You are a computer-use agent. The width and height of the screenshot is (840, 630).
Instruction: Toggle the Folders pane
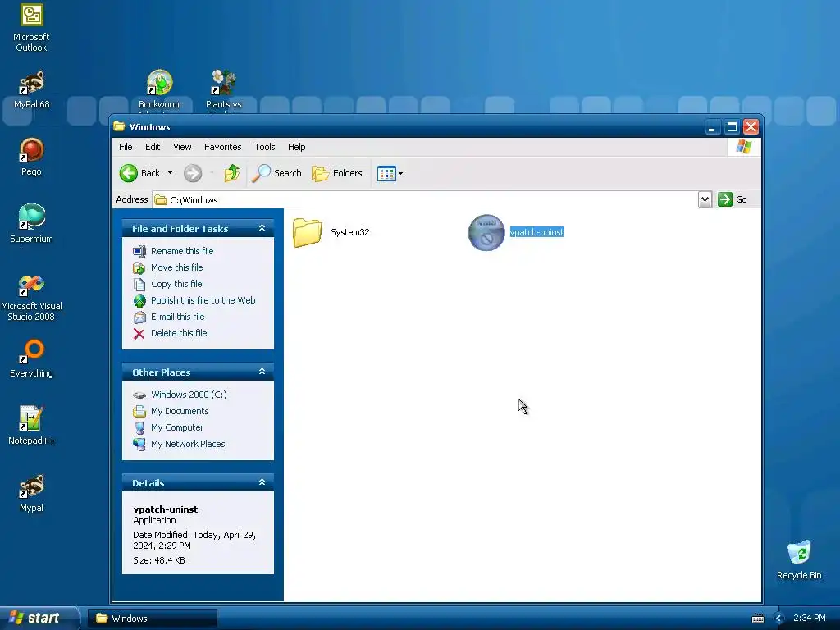337,173
